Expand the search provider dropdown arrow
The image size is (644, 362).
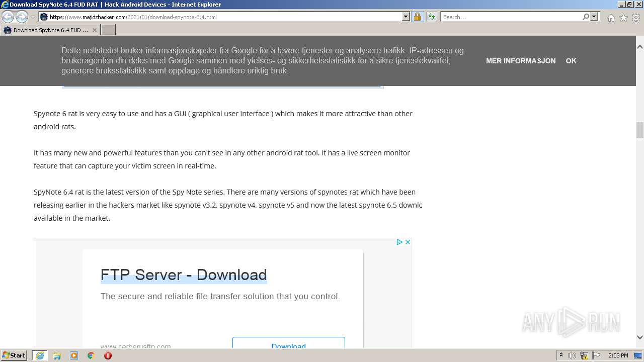click(594, 17)
